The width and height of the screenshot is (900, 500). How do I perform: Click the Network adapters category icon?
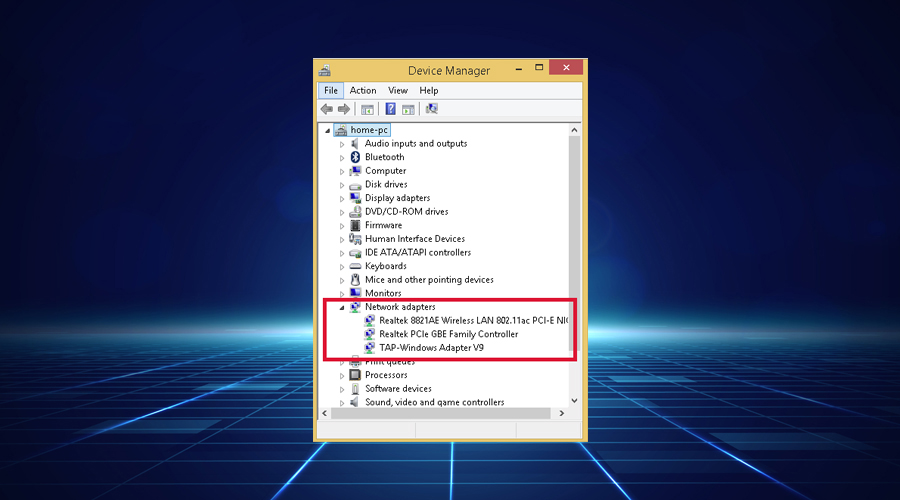[x=355, y=307]
